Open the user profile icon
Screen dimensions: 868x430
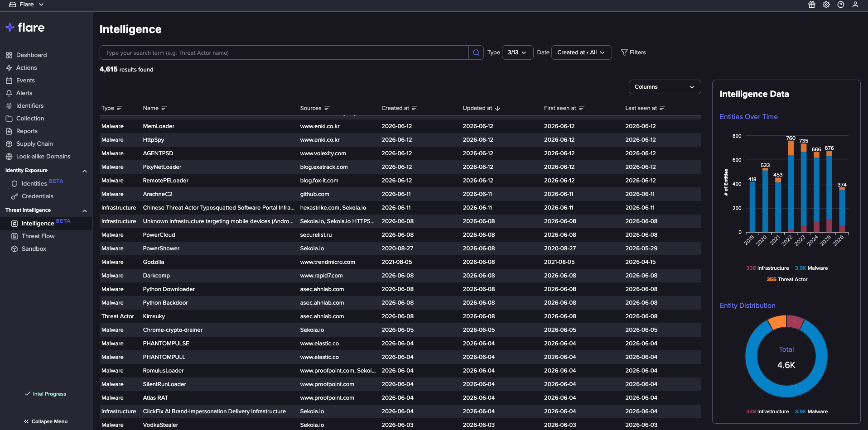tap(855, 5)
